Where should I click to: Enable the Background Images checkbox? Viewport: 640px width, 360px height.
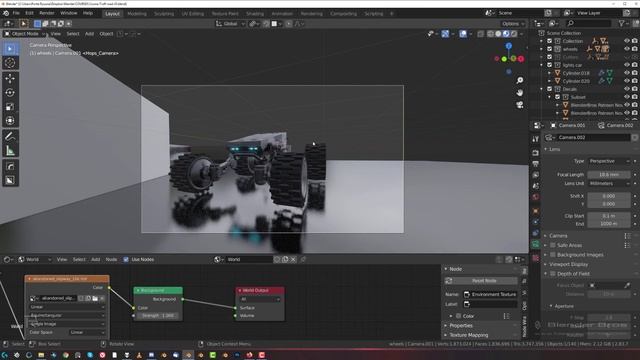553,255
